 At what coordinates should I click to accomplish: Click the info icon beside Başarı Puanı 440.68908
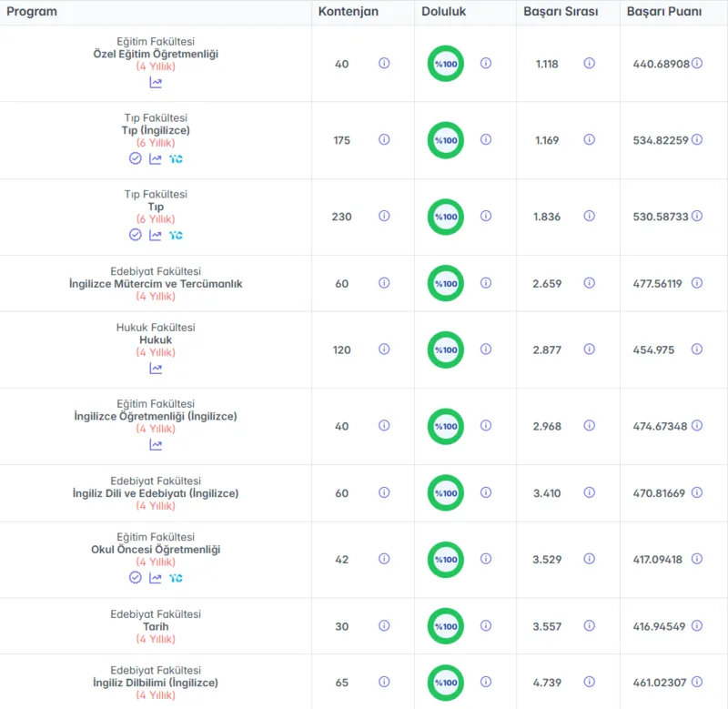tap(697, 63)
